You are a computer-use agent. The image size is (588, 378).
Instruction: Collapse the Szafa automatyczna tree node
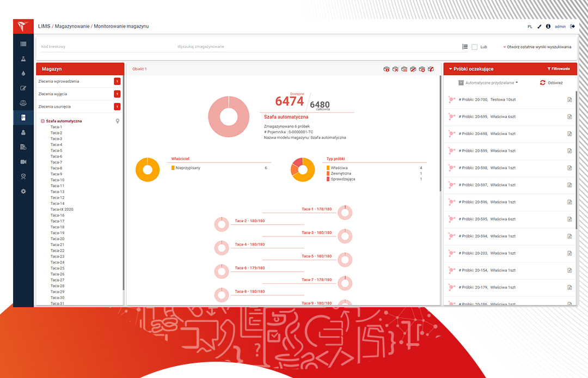pos(43,121)
